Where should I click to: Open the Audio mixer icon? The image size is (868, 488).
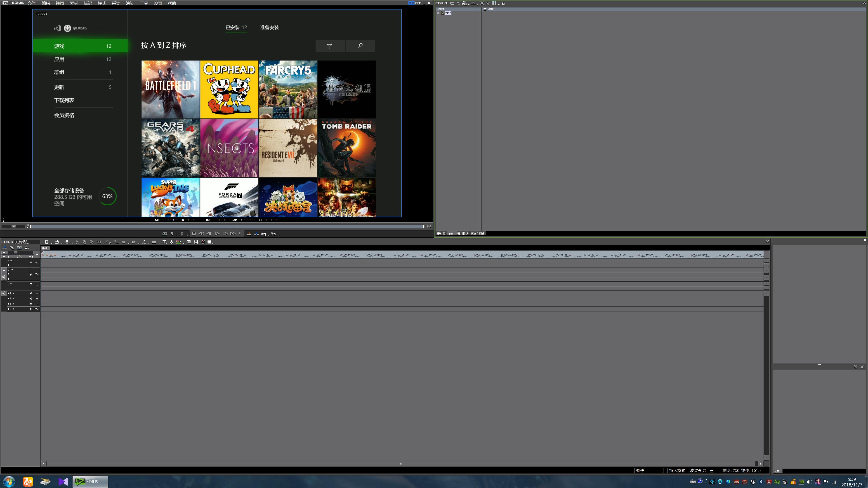pyautogui.click(x=196, y=242)
